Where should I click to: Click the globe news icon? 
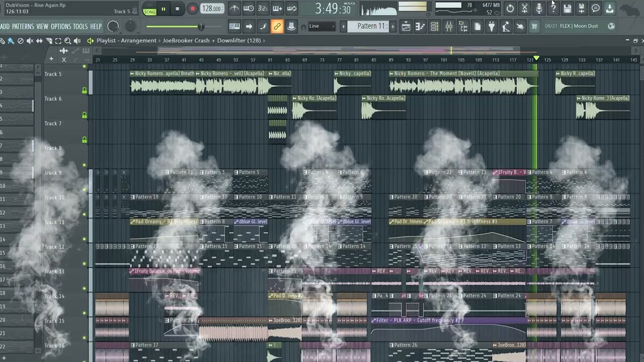click(x=611, y=26)
